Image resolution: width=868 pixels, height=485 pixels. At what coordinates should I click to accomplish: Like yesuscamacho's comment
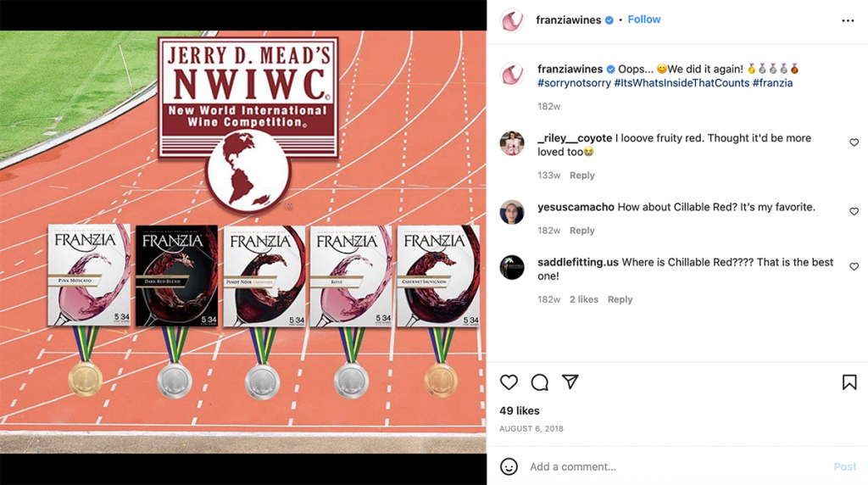(x=854, y=211)
